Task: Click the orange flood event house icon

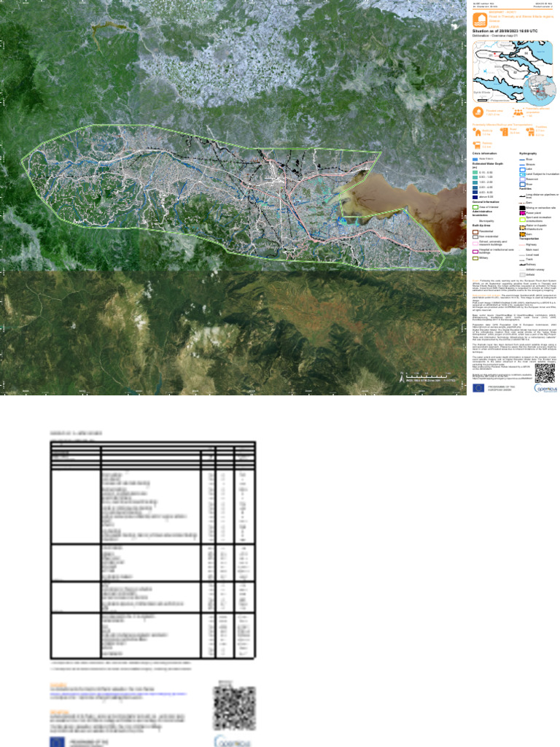Action: pyautogui.click(x=480, y=20)
